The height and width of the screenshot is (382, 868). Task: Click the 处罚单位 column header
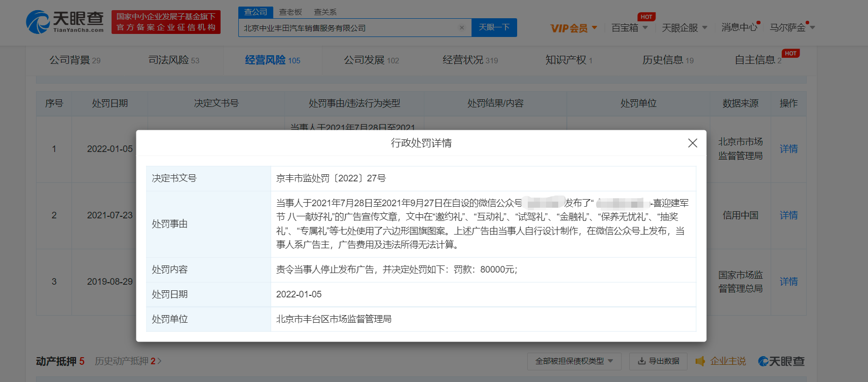click(638, 103)
